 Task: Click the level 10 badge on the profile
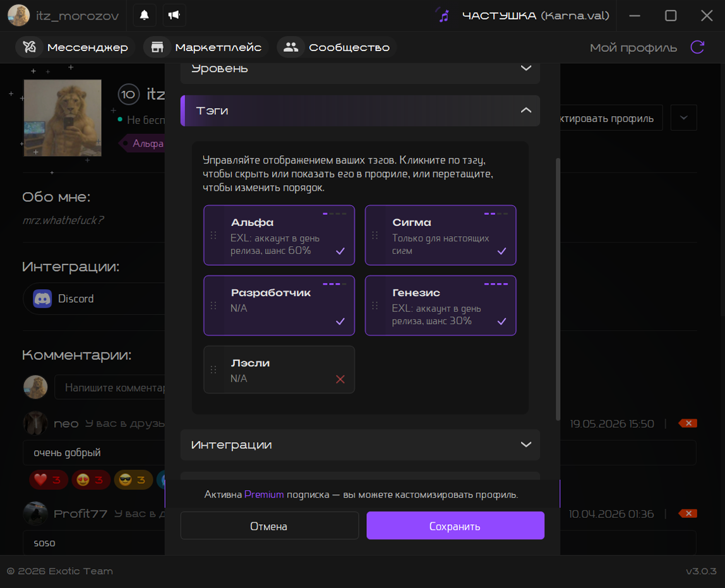[129, 95]
